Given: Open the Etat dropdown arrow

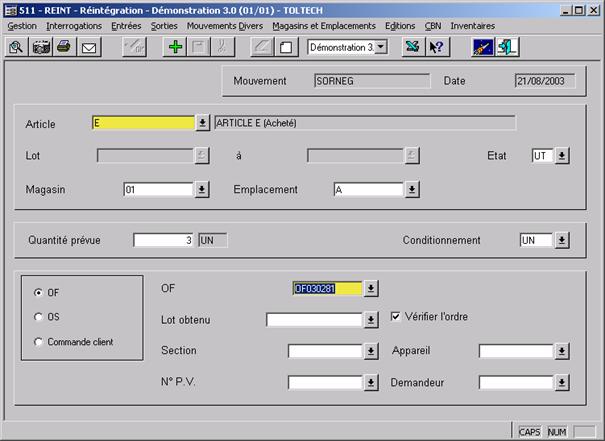Looking at the screenshot, I should [x=562, y=156].
